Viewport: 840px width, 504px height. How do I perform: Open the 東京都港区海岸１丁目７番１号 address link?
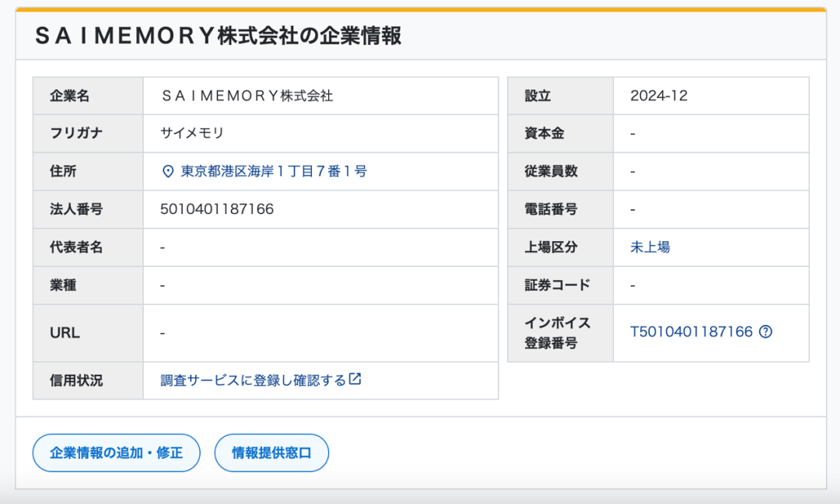click(274, 172)
